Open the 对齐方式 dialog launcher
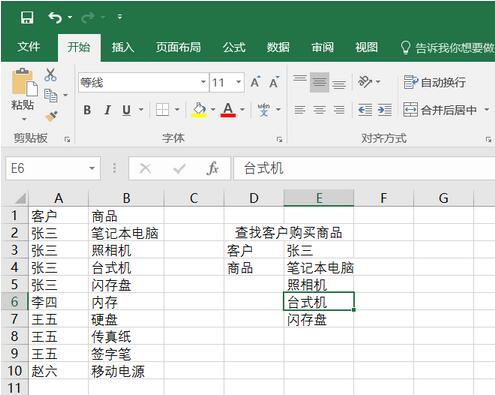 (489, 139)
